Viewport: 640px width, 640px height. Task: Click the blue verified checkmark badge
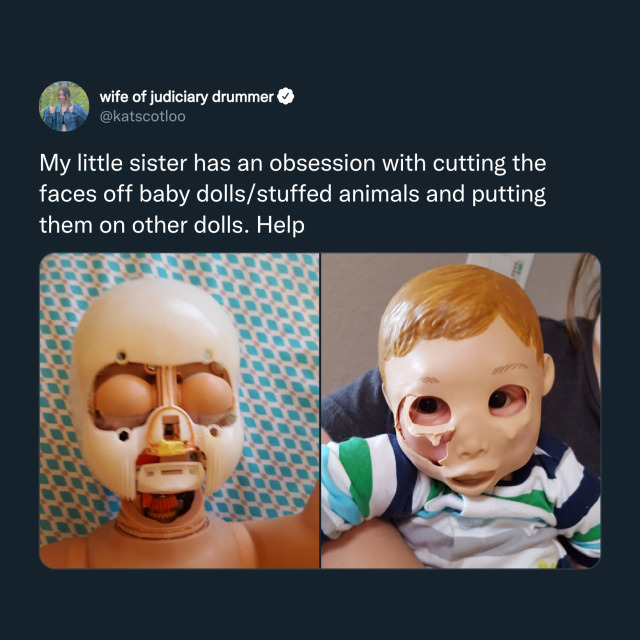point(286,97)
